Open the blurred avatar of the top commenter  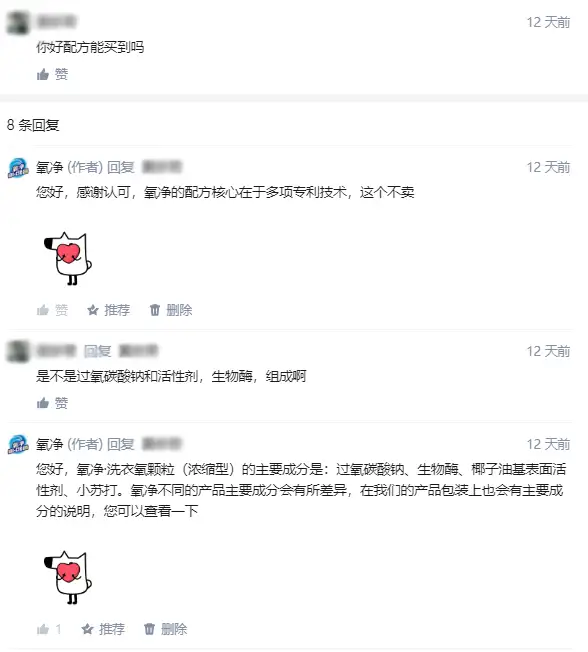coord(18,22)
